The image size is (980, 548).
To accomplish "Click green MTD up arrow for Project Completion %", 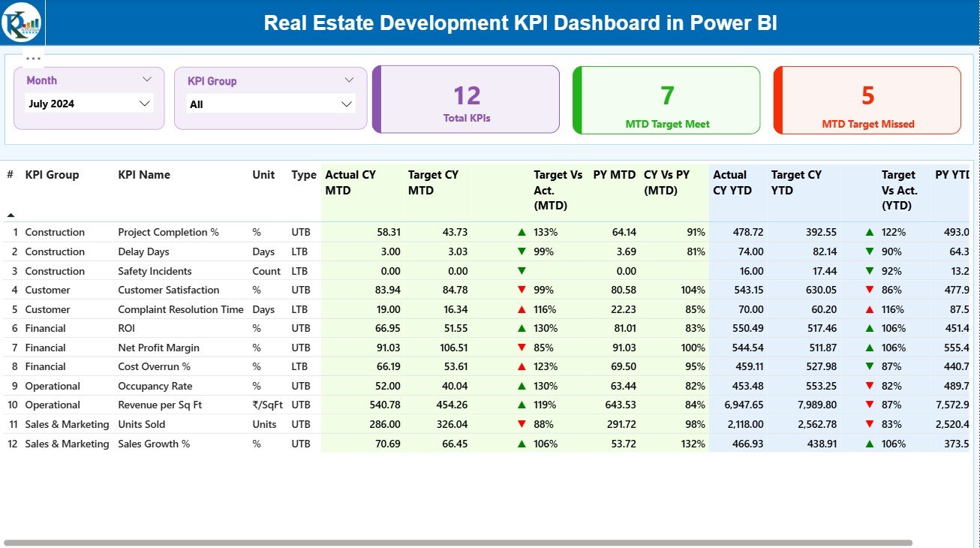I will (x=522, y=233).
